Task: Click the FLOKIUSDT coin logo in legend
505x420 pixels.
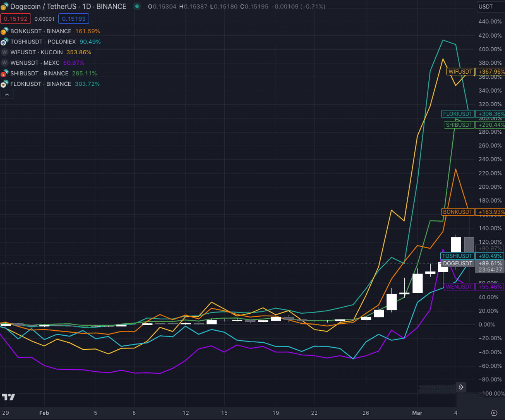Action: coord(4,84)
